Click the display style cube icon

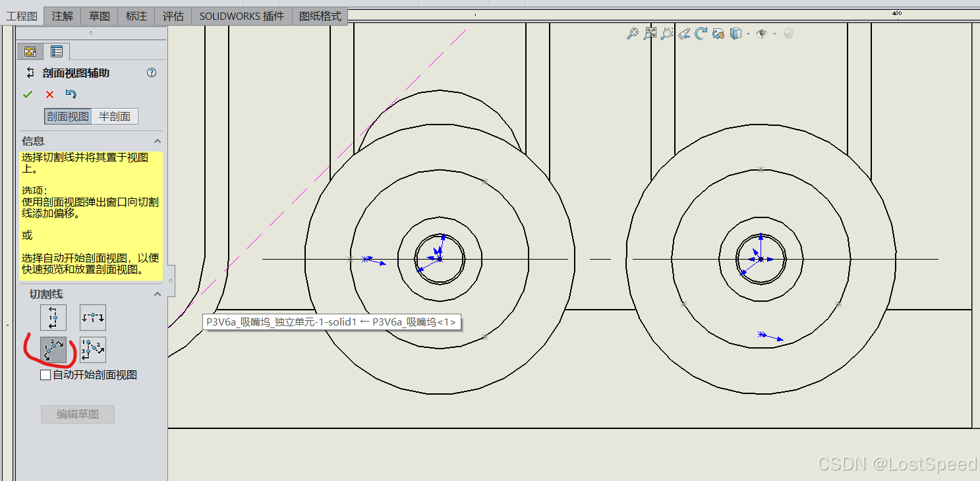[x=736, y=34]
